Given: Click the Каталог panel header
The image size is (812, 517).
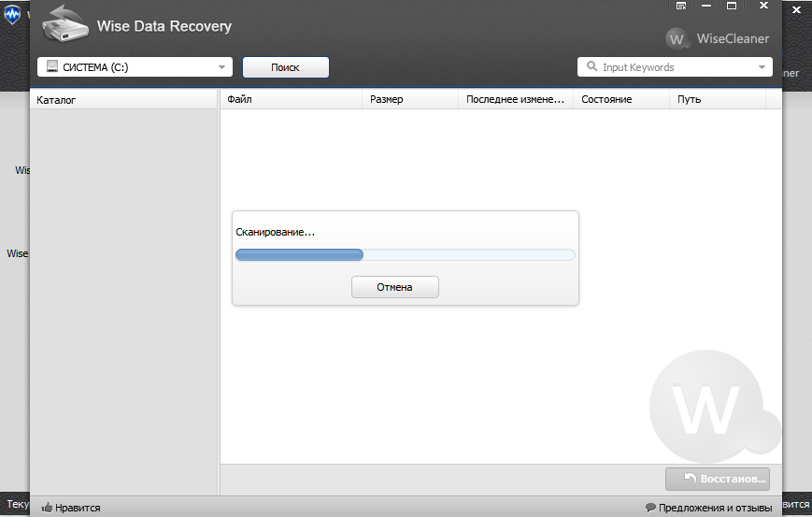Looking at the screenshot, I should point(123,100).
